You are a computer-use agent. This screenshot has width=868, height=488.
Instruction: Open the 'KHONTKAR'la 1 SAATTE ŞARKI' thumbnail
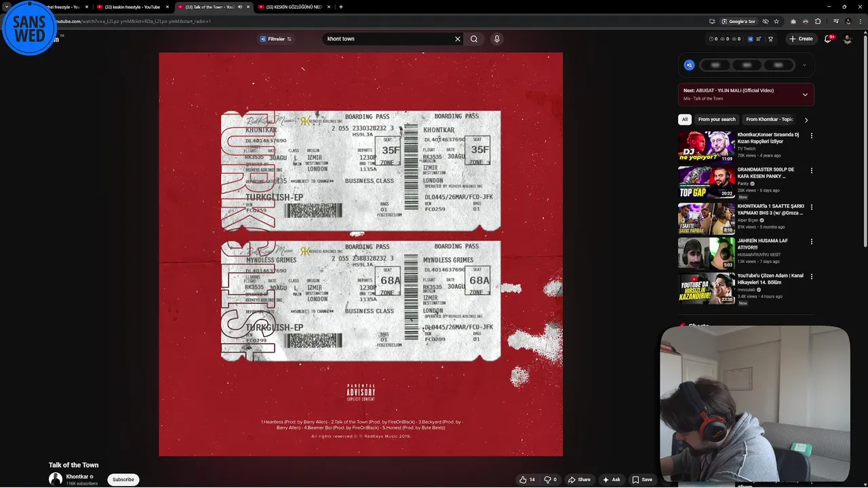[706, 218]
